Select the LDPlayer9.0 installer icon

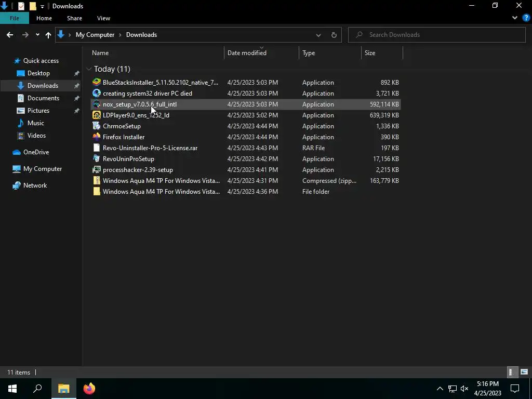97,115
